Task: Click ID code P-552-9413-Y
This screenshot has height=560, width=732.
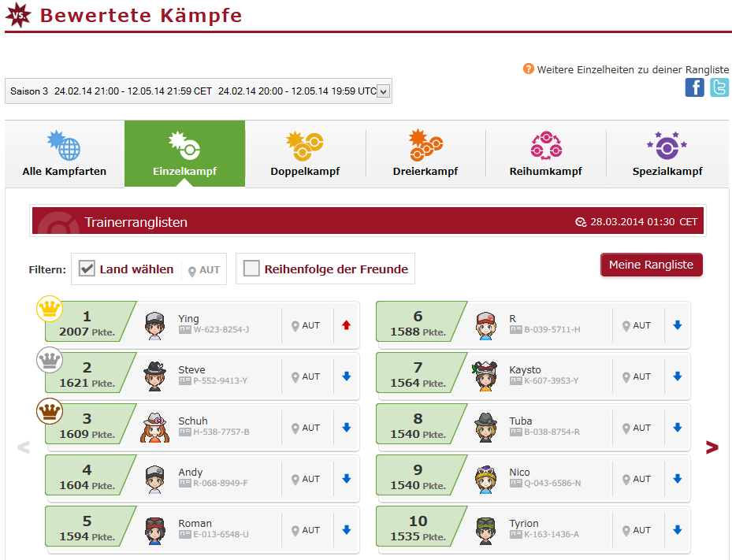Action: click(x=221, y=380)
